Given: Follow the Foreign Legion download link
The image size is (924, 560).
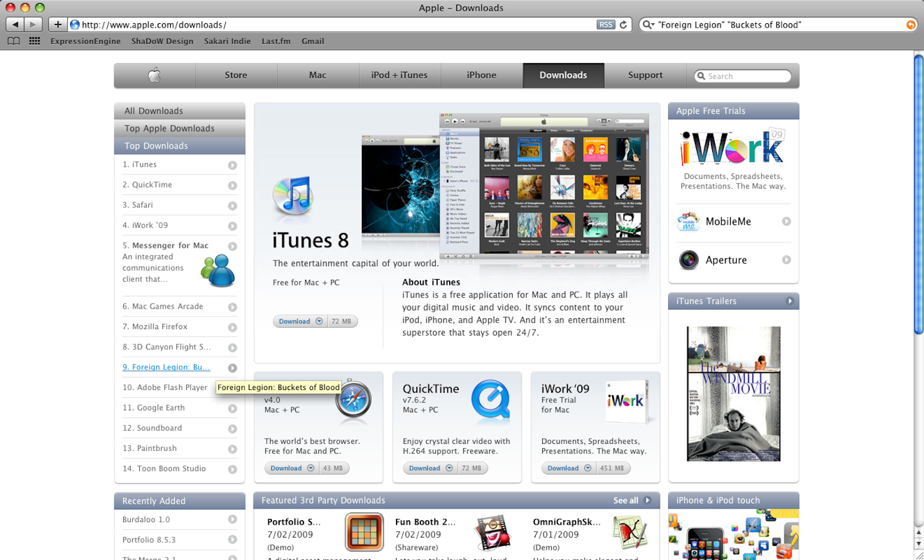Looking at the screenshot, I should tap(166, 367).
